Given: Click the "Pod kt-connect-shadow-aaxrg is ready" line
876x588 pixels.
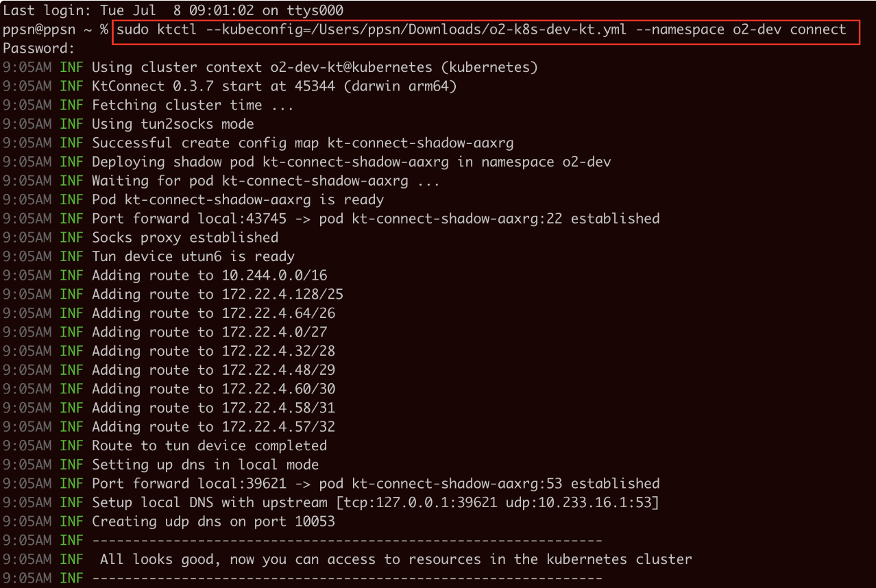Looking at the screenshot, I should (x=238, y=200).
